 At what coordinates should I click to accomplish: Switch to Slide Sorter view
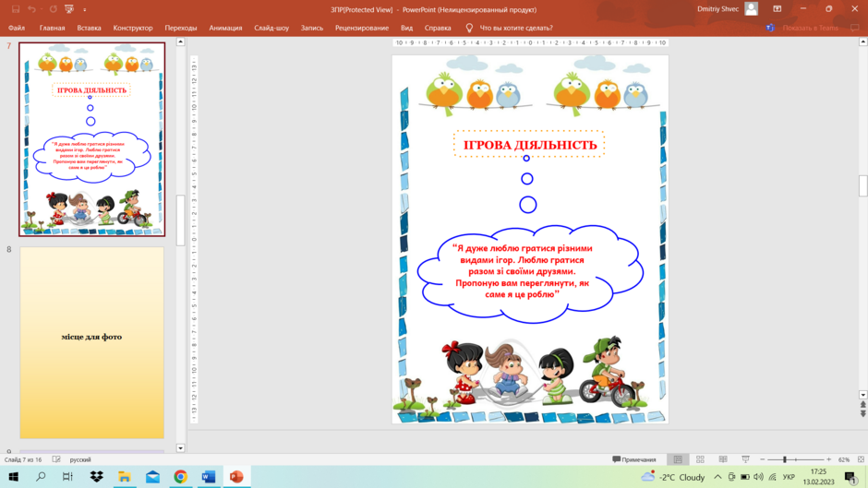tap(700, 459)
